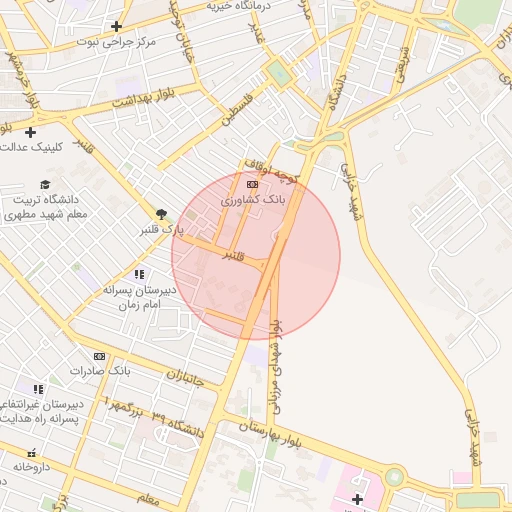Click the tree icon of پارک قلنبر
The width and height of the screenshot is (512, 512).
click(x=161, y=214)
